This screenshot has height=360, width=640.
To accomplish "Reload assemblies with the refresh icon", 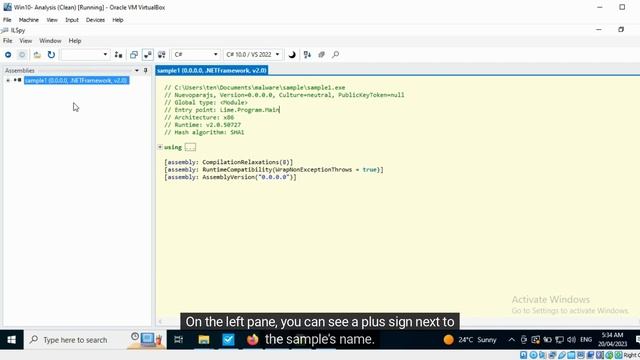I will [51, 55].
